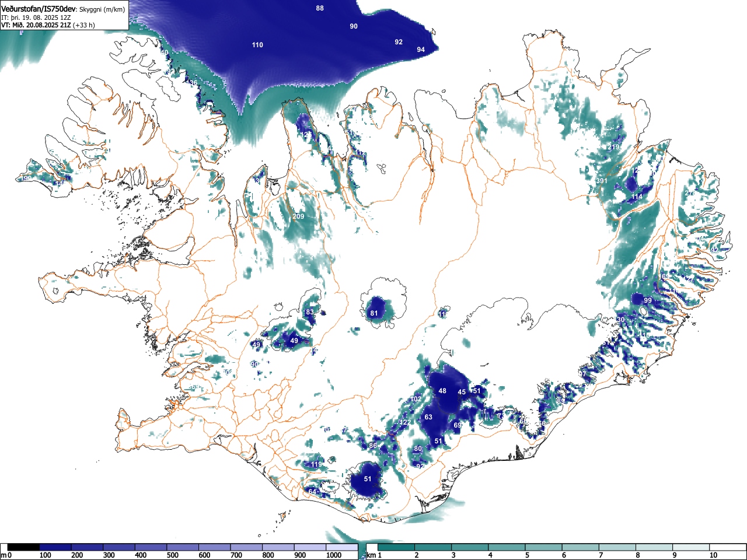Click the 7 label on the km legend
This screenshot has height=560, width=747.
tap(601, 555)
